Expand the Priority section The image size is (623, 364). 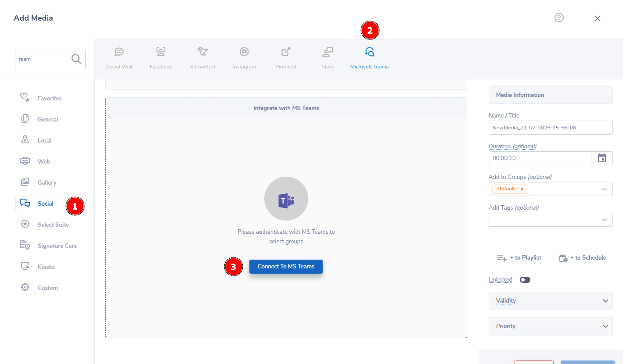(x=551, y=326)
